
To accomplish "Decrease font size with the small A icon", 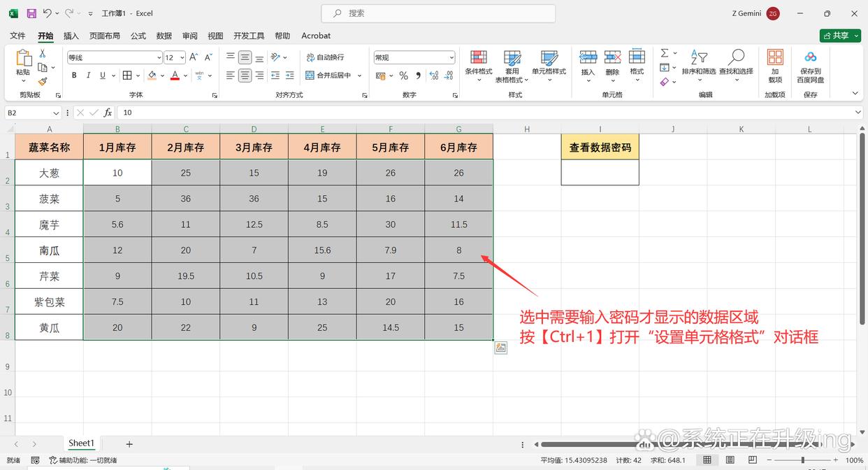I will 208,57.
